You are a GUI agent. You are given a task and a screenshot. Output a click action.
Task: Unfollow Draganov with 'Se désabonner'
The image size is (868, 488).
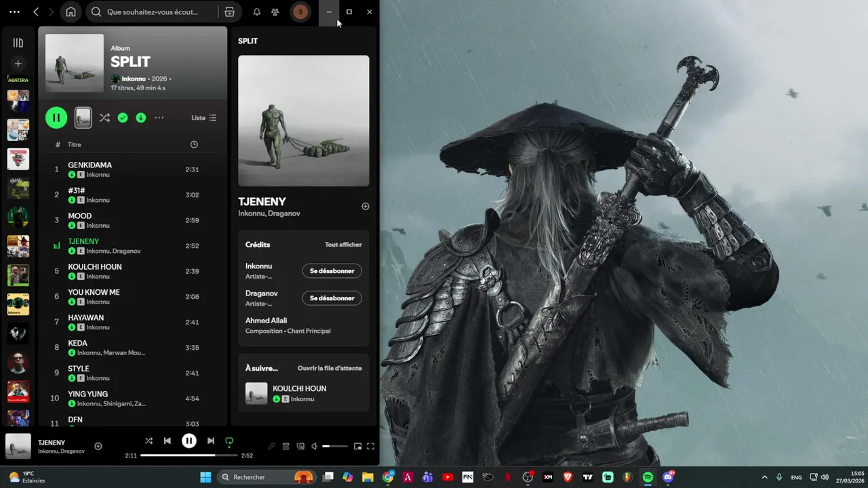[x=332, y=298]
